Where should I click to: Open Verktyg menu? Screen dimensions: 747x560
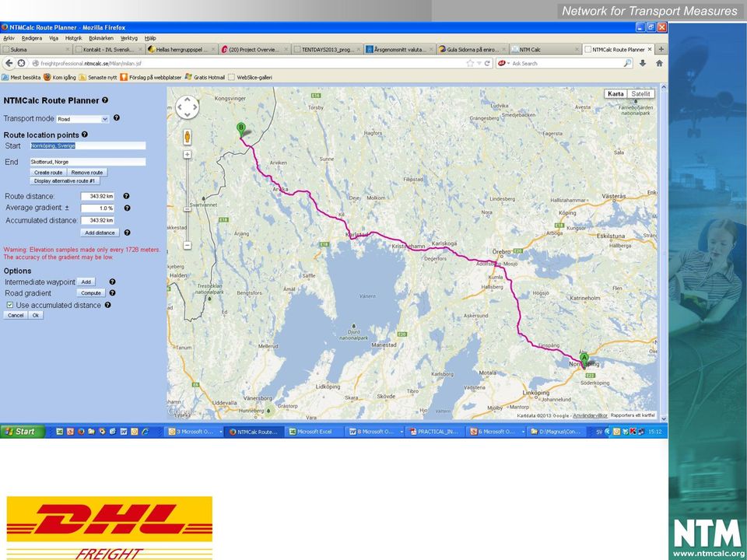tap(129, 38)
